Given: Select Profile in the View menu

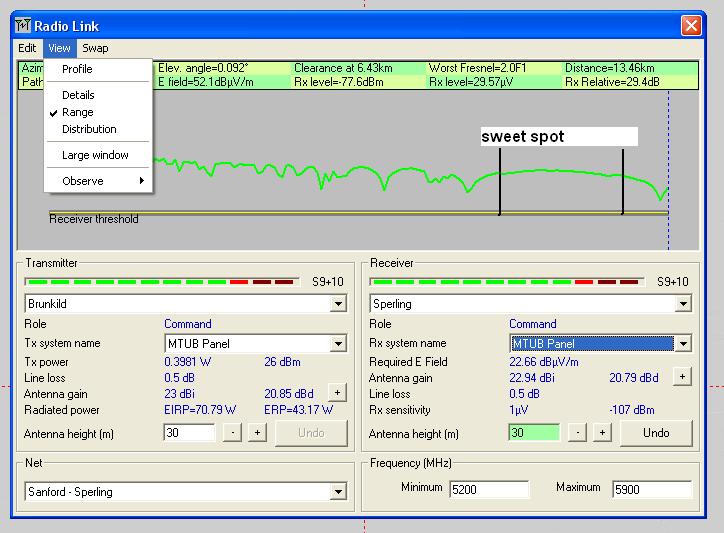Looking at the screenshot, I should (x=77, y=69).
